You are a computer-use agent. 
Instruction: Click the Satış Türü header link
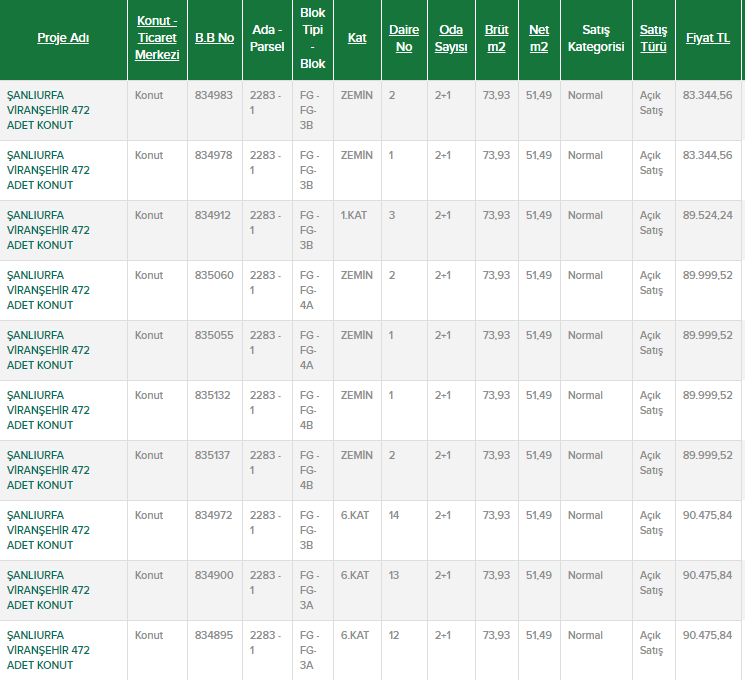(x=653, y=38)
